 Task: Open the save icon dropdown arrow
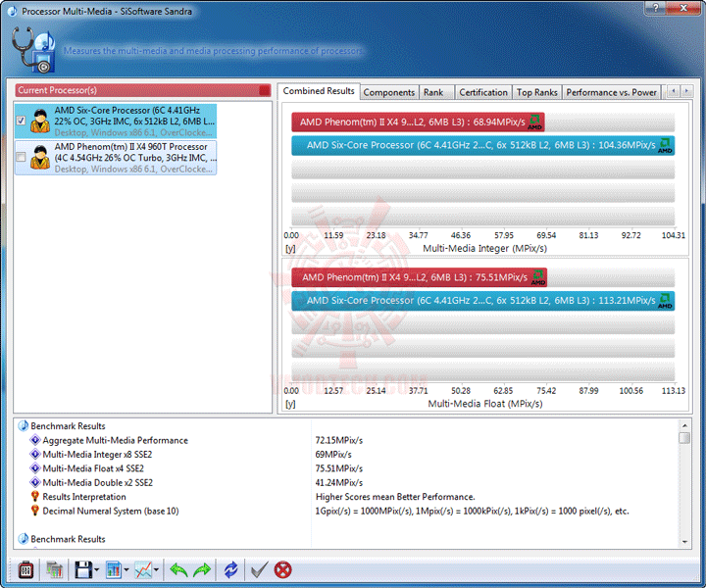[96, 570]
